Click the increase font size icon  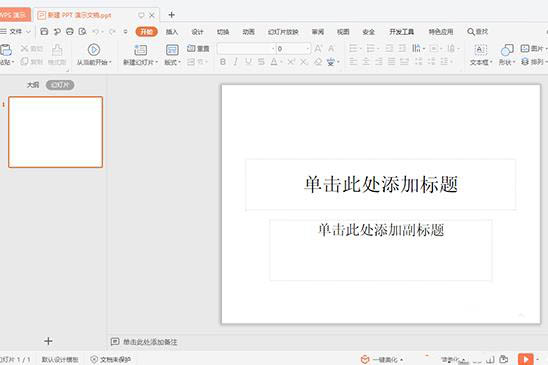pyautogui.click(x=318, y=48)
